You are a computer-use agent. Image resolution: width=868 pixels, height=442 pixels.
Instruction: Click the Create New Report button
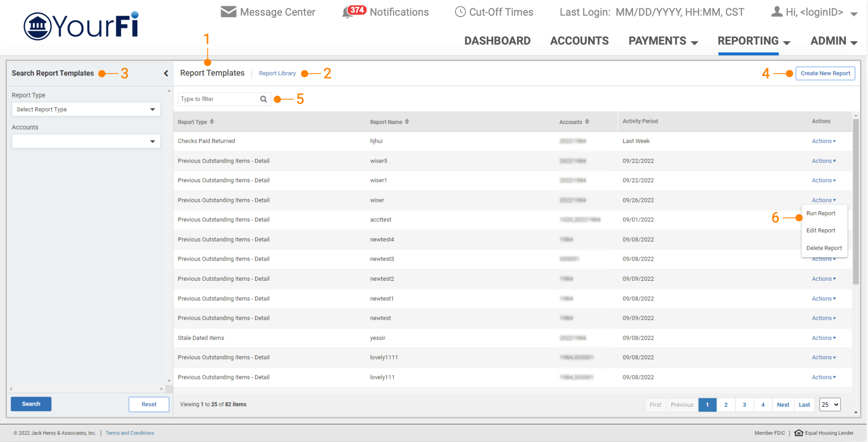coord(825,74)
